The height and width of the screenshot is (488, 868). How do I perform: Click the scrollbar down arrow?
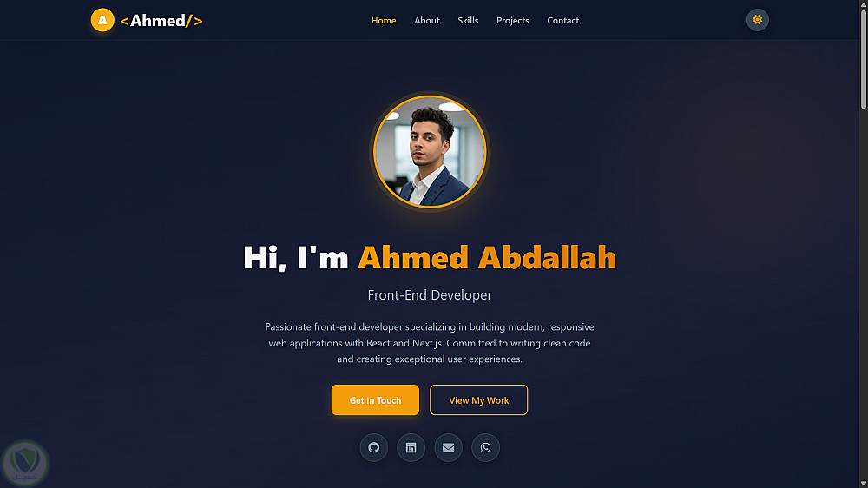[863, 484]
